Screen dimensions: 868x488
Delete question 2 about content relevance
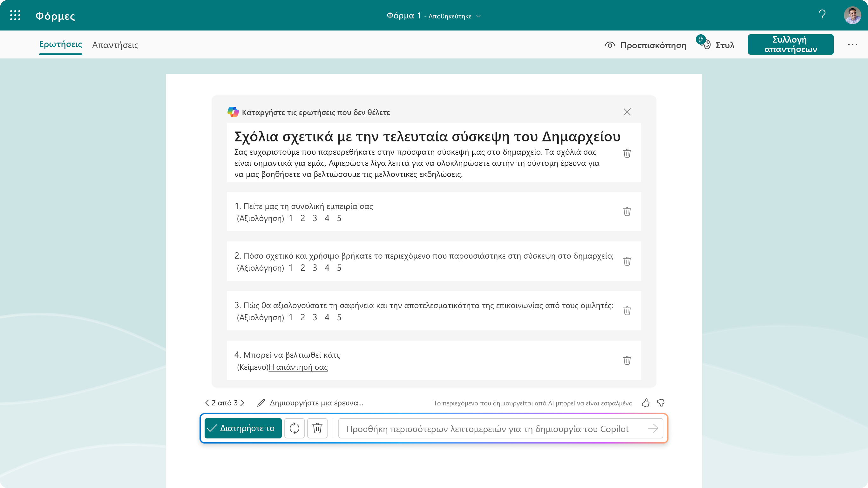(627, 261)
